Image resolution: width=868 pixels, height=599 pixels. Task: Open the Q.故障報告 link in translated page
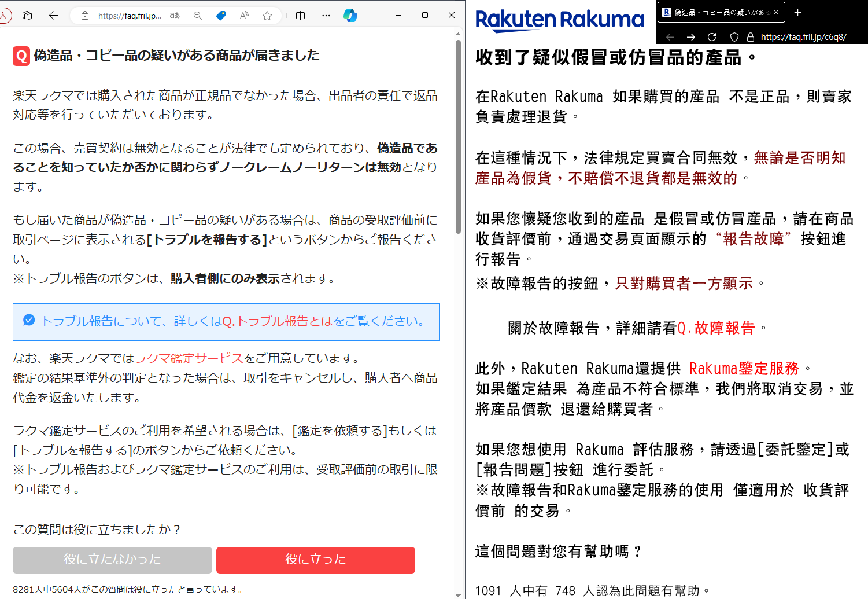coord(716,328)
